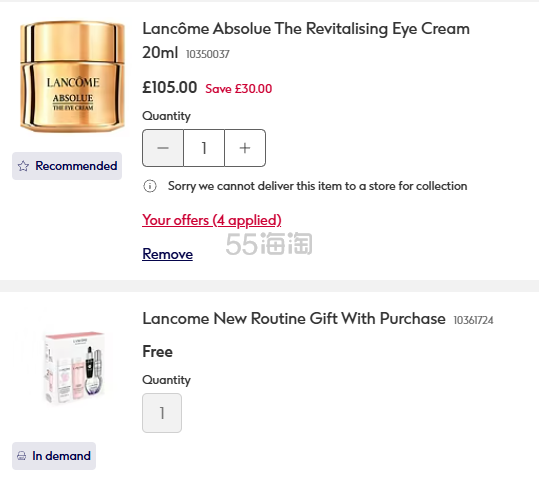Click the star icon on Recommended badge

pos(23,166)
